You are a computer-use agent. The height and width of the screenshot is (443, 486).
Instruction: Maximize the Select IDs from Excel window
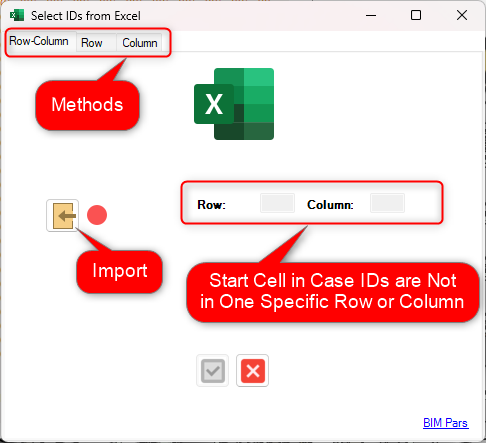(416, 15)
